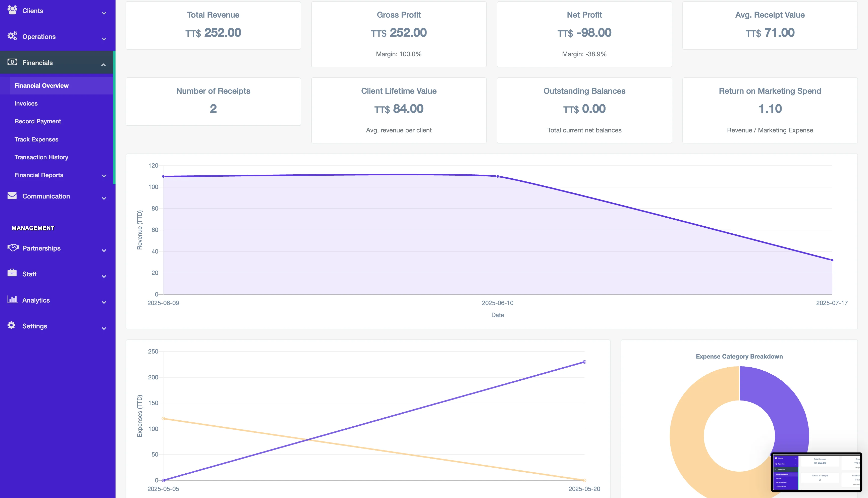The width and height of the screenshot is (868, 498).
Task: Go to Record Payment
Action: point(38,121)
